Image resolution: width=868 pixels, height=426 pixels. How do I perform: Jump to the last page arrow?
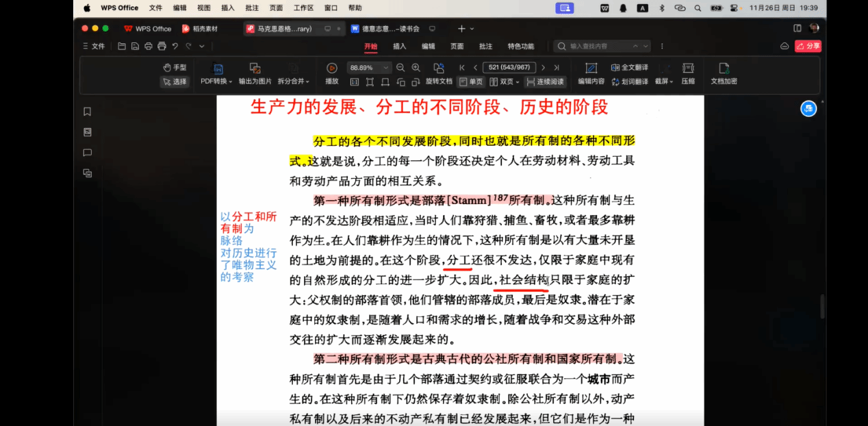[557, 68]
